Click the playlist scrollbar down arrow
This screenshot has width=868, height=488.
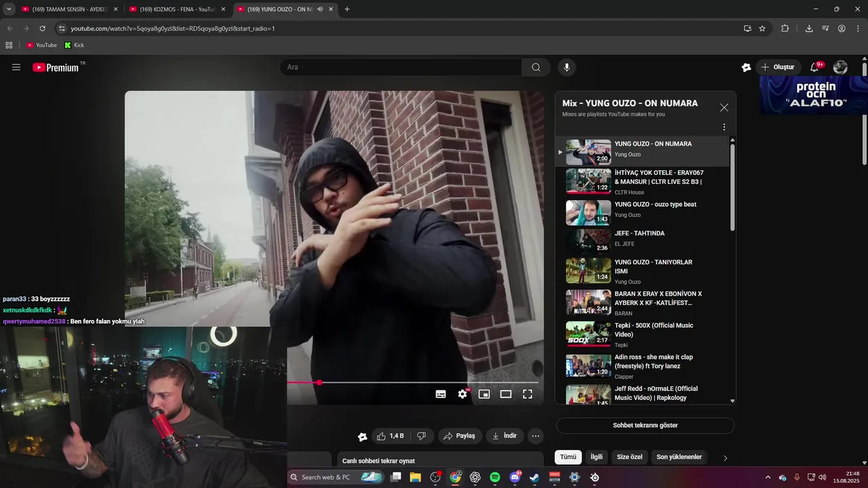(x=732, y=401)
